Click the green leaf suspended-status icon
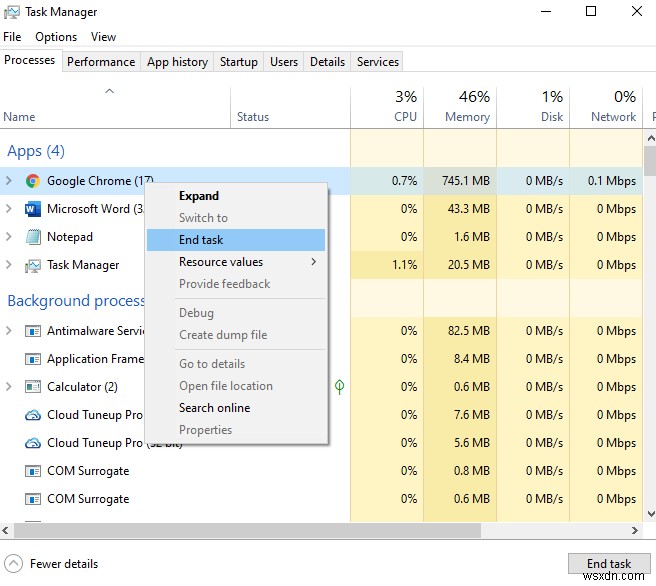This screenshot has height=586, width=656. pos(339,386)
